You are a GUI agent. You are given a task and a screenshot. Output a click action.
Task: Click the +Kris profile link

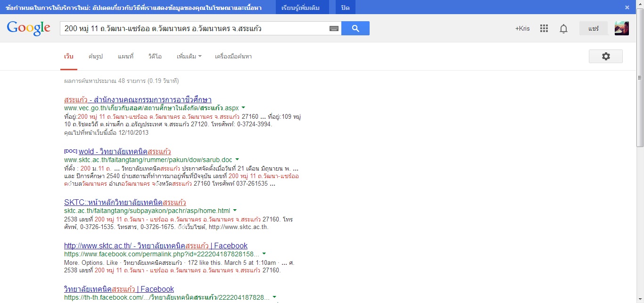522,29
